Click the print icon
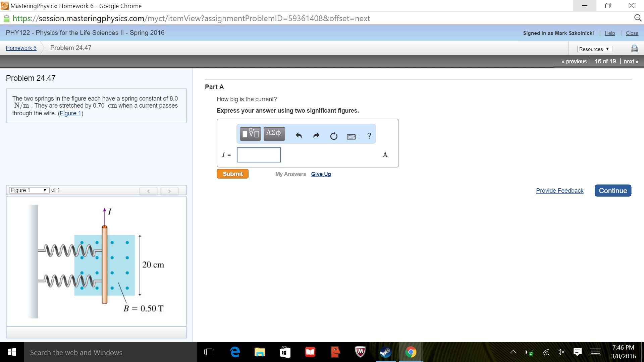The width and height of the screenshot is (644, 362). (634, 49)
